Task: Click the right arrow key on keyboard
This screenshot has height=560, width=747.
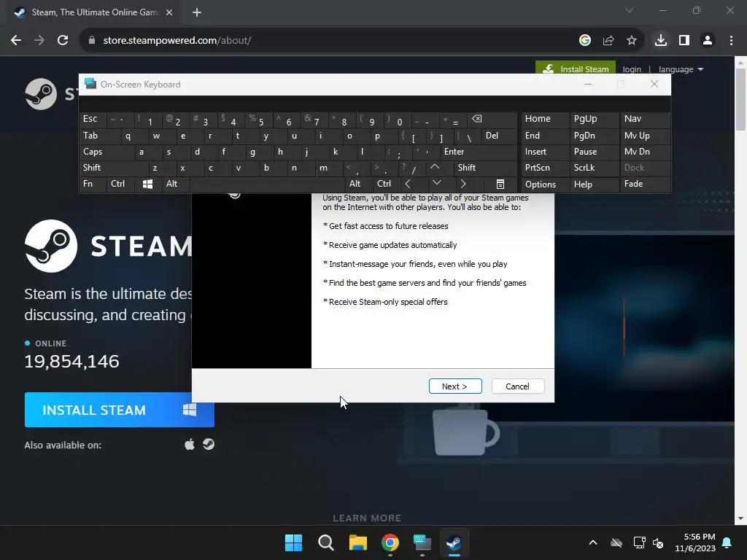Action: pos(463,184)
